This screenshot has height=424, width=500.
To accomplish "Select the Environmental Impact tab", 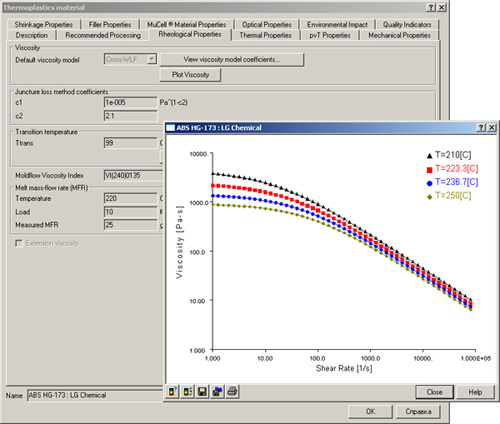I will pyautogui.click(x=337, y=25).
